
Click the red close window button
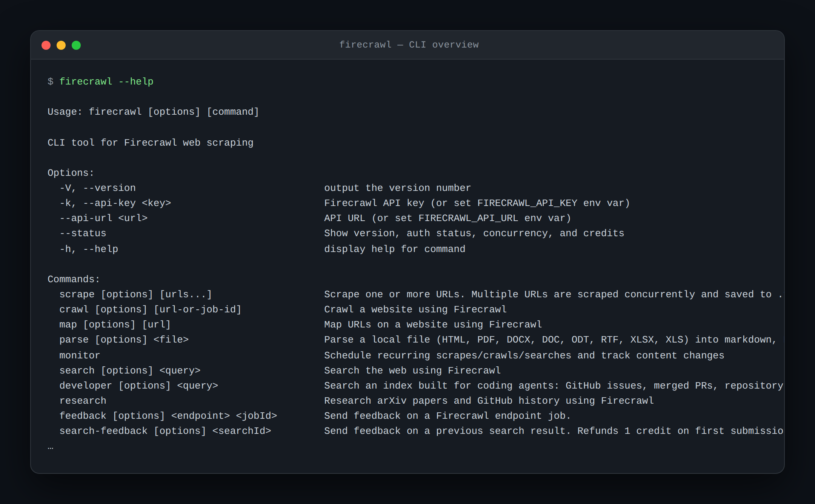tap(46, 45)
